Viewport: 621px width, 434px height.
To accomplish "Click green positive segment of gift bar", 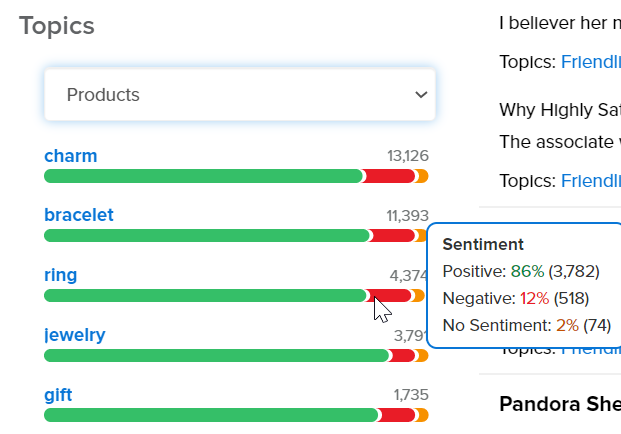I will [x=210, y=415].
